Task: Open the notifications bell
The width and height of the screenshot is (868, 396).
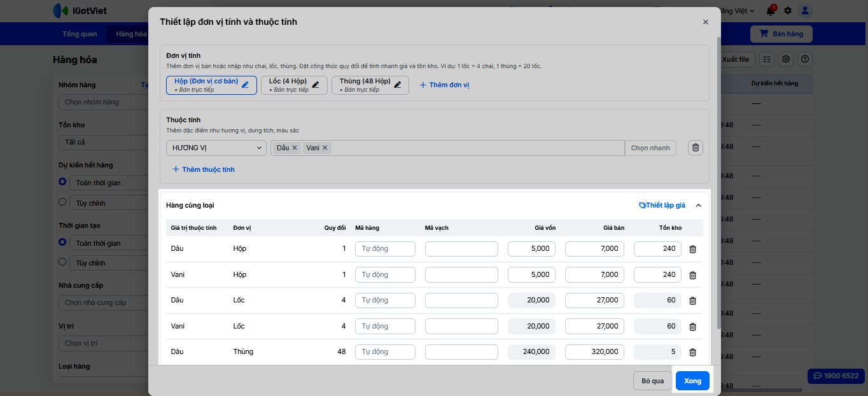Action: (771, 11)
